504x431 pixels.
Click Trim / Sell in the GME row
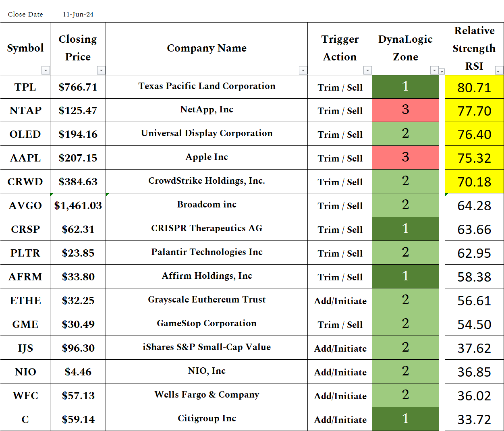tap(339, 324)
